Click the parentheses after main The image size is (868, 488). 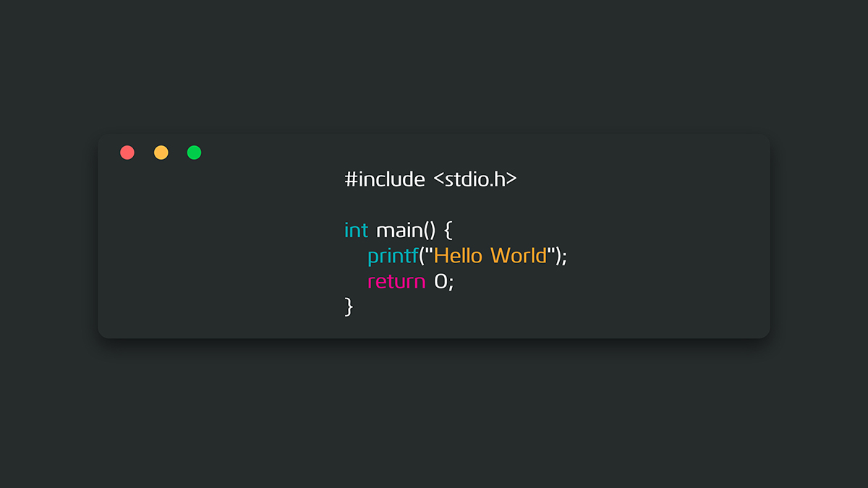429,231
